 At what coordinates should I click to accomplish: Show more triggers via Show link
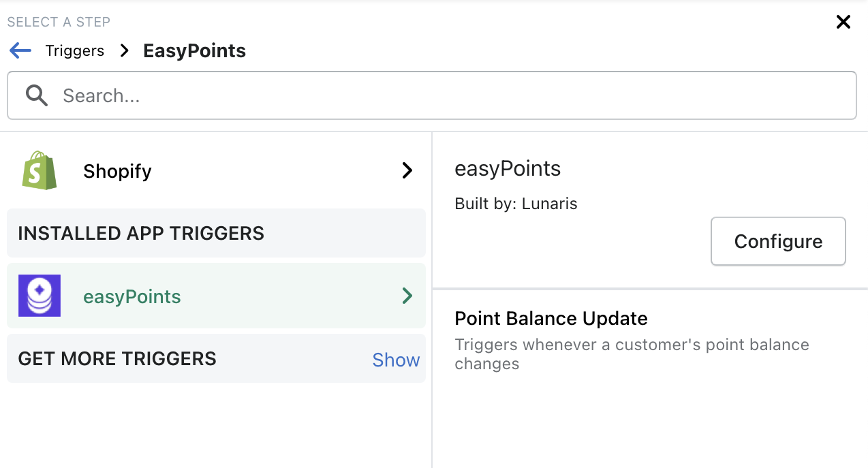[396, 360]
